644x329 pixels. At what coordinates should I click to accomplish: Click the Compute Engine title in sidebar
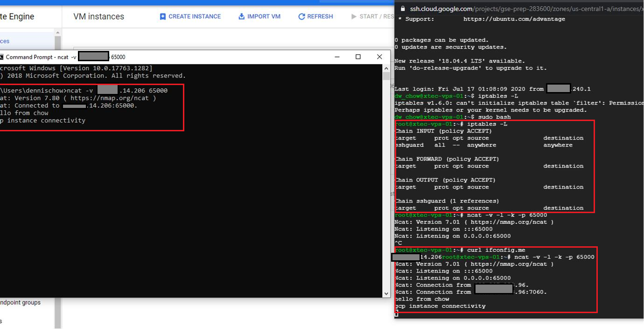tap(17, 16)
